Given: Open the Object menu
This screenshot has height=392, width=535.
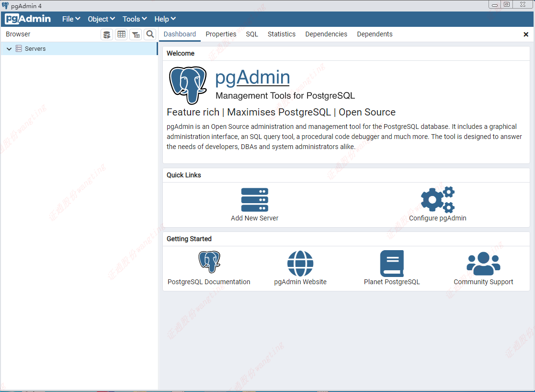Looking at the screenshot, I should [x=102, y=19].
